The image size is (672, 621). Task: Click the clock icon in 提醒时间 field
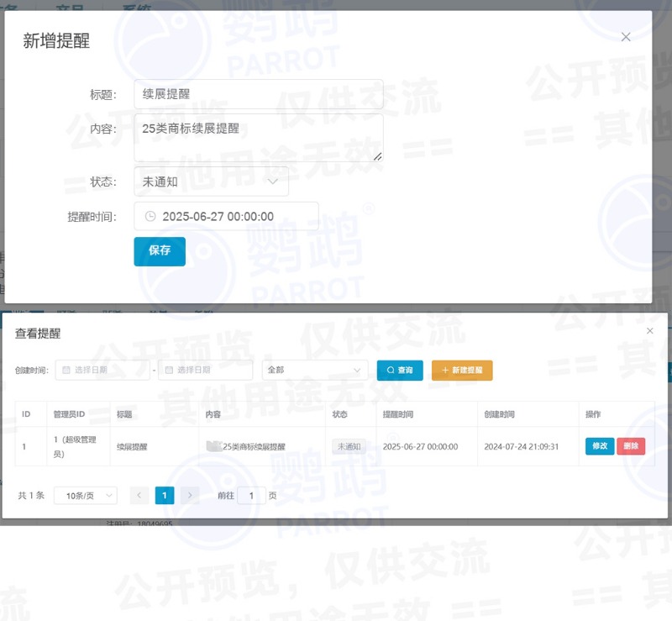150,216
